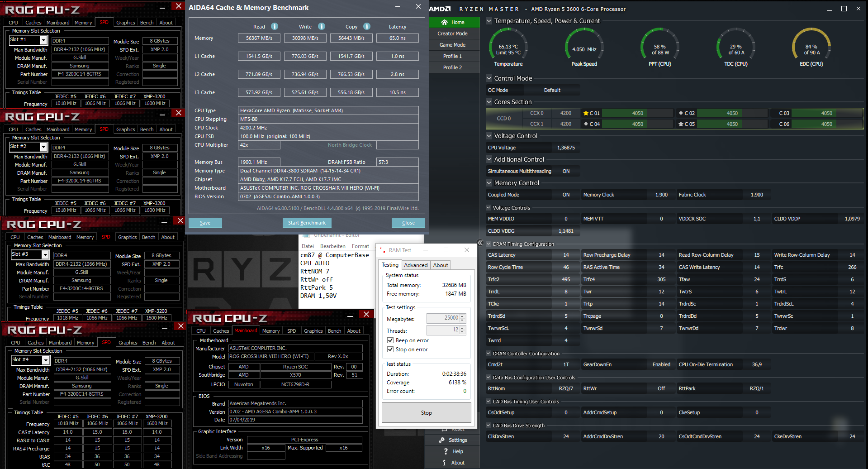The image size is (868, 469).
Task: Click the silver star beside core C 05
Action: (681, 124)
